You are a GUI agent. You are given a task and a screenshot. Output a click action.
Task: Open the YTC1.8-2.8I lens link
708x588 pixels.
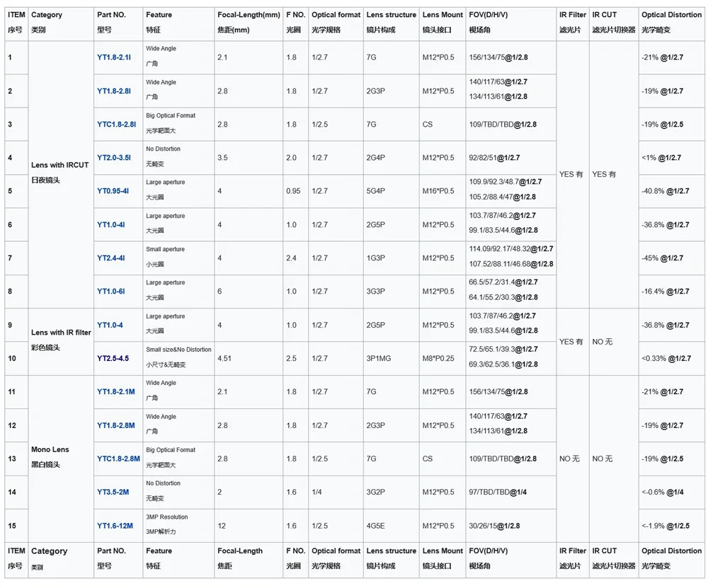tap(115, 125)
